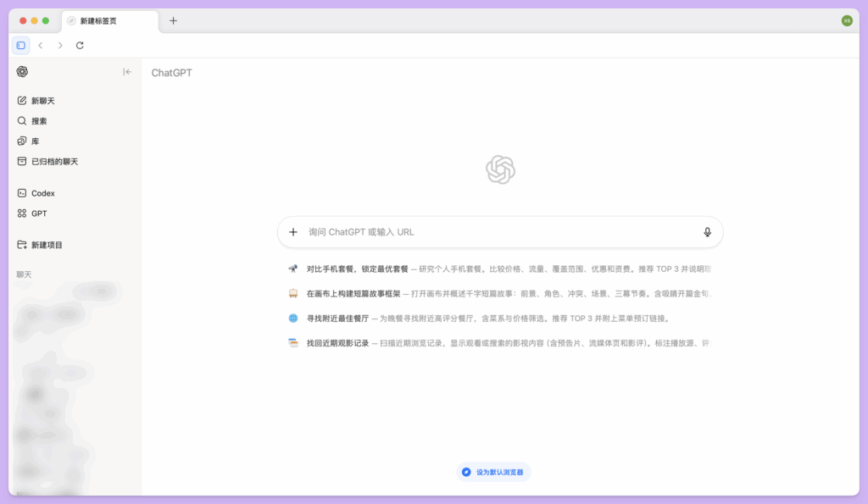
Task: Click the plus icon inside the ask bar
Action: (293, 231)
